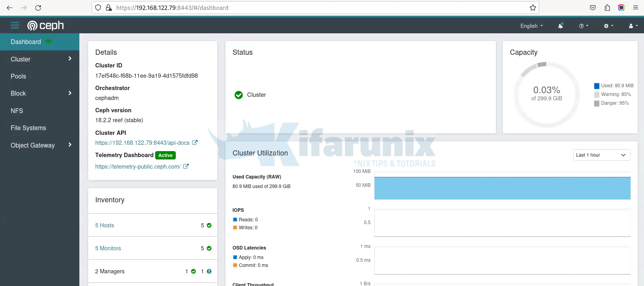The image size is (644, 286).
Task: Open the 5 Hosts inventory link
Action: (x=105, y=225)
